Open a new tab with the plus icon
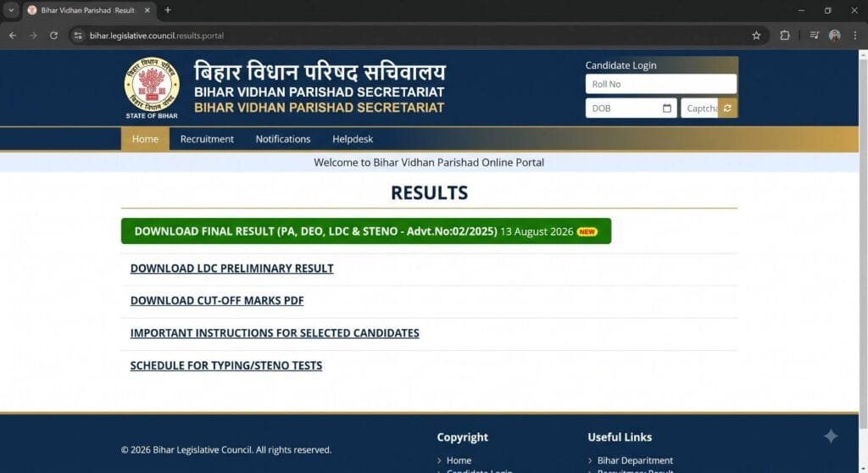This screenshot has width=868, height=473. pos(168,10)
